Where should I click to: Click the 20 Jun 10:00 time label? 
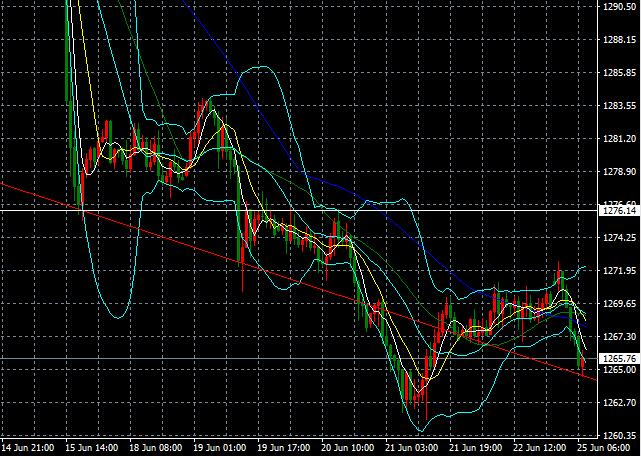coord(348,448)
